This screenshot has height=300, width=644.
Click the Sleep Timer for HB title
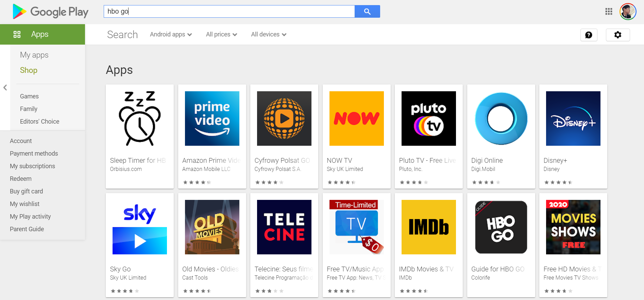pos(138,160)
